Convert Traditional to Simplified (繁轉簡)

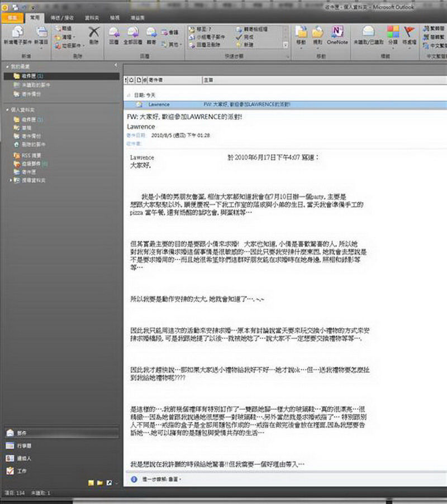435,29
